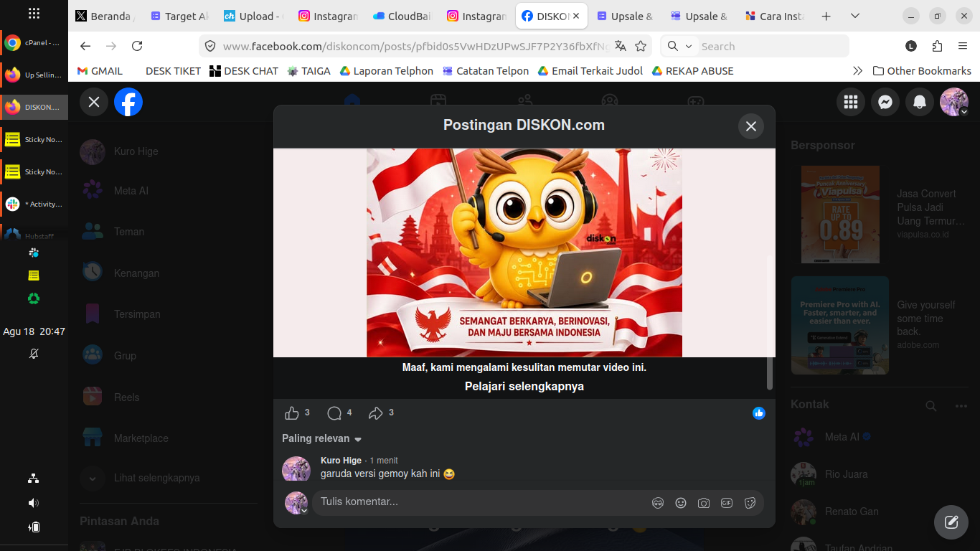Click the Facebook logo to go home
The width and height of the screenshot is (980, 551).
tap(128, 102)
